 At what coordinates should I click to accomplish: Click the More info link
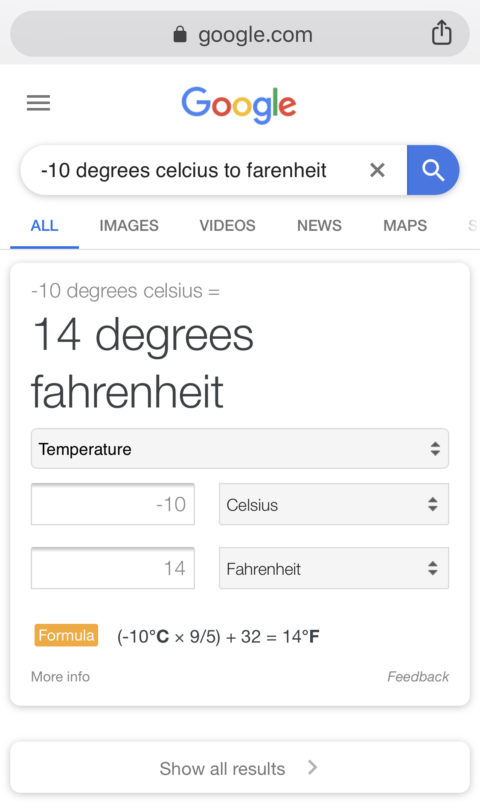(x=60, y=676)
